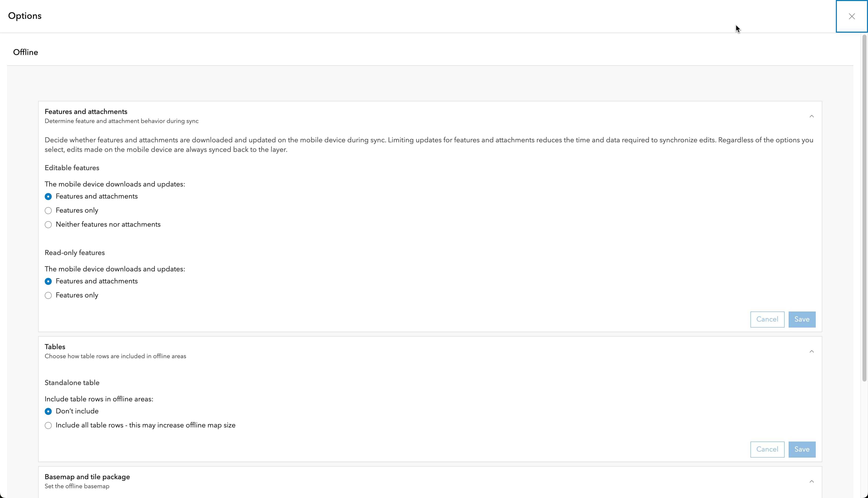
Task: Click the Tables section title
Action: (55, 347)
